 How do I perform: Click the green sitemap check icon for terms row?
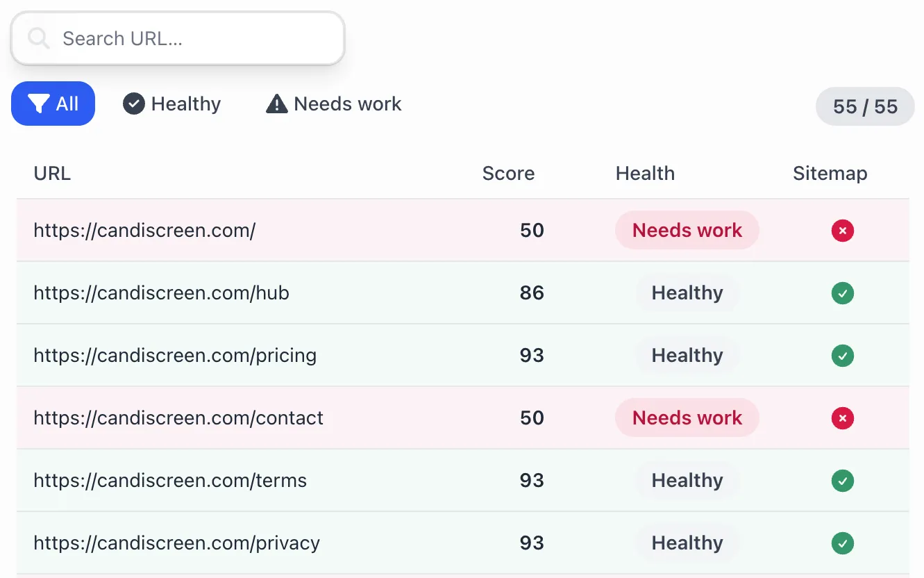point(843,480)
